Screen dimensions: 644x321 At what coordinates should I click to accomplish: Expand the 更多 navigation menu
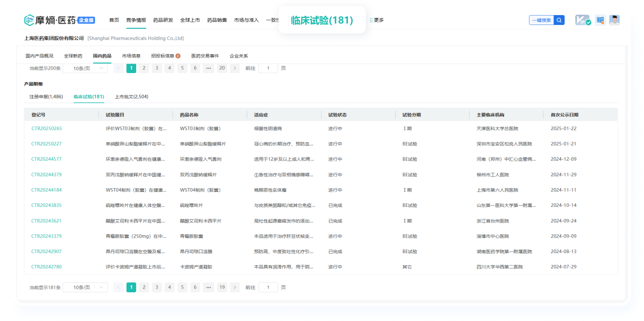[x=377, y=20]
